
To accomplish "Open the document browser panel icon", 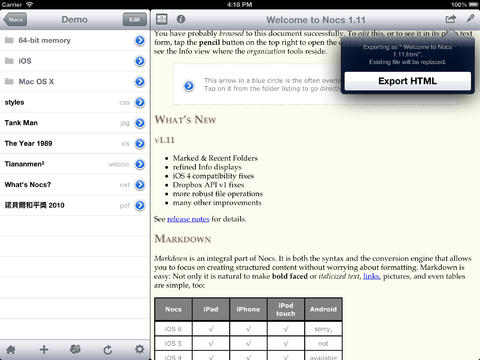I will [x=162, y=19].
